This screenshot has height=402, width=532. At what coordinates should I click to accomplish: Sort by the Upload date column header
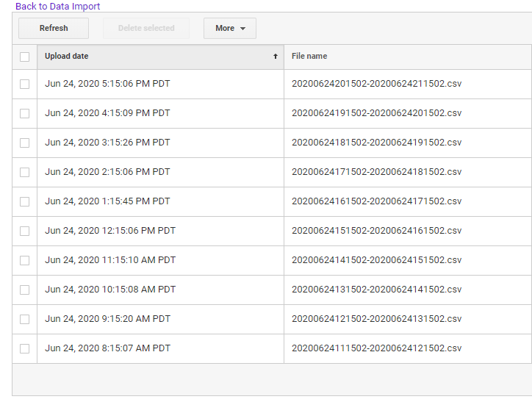coord(67,57)
